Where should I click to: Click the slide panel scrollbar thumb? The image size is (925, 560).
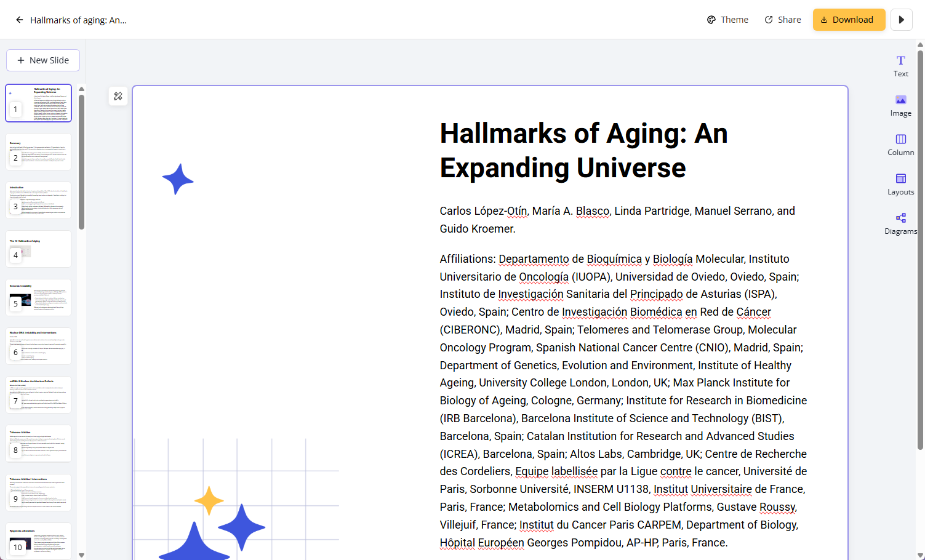point(81,162)
